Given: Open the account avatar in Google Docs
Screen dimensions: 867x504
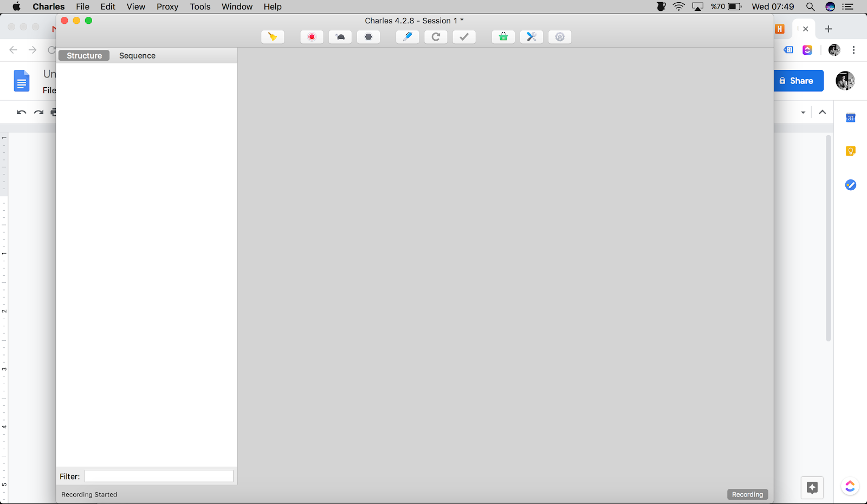Looking at the screenshot, I should [x=845, y=81].
